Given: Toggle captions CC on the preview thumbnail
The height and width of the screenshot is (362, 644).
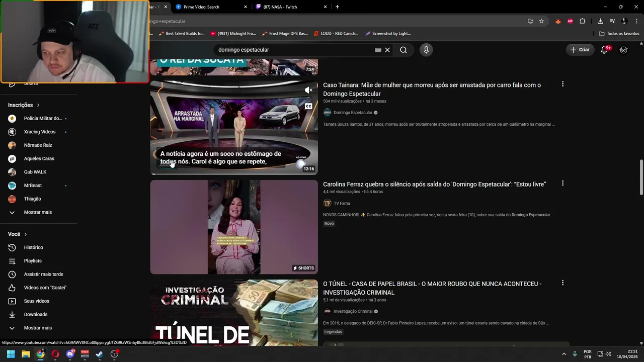Looking at the screenshot, I should click(308, 106).
